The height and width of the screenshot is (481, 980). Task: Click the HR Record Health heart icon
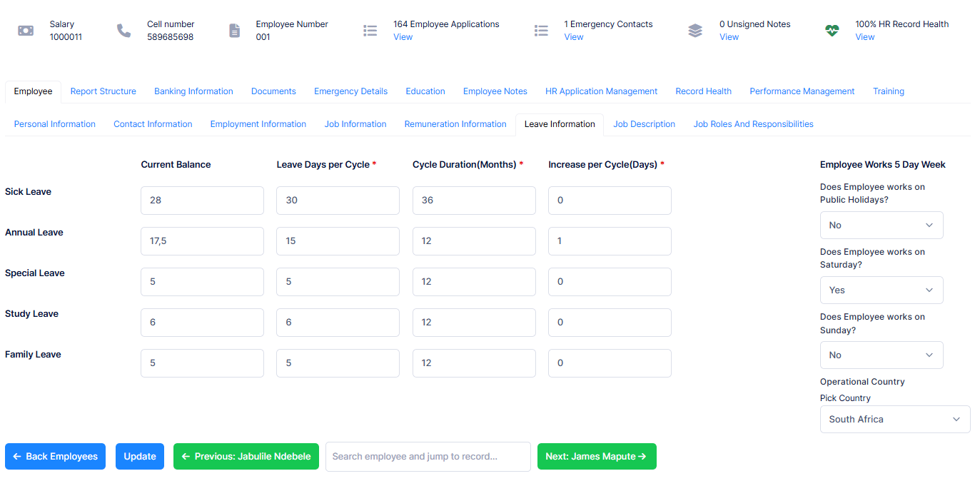(832, 31)
